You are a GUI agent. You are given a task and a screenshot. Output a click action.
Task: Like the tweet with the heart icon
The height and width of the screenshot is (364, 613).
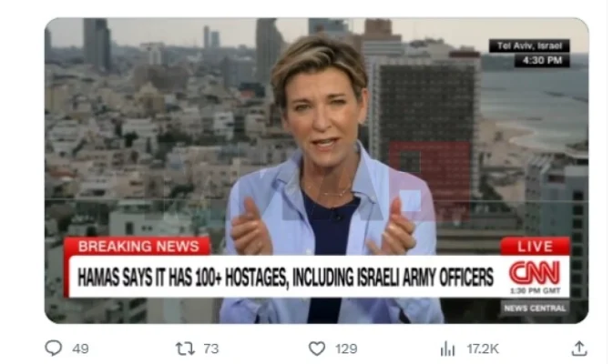(317, 349)
